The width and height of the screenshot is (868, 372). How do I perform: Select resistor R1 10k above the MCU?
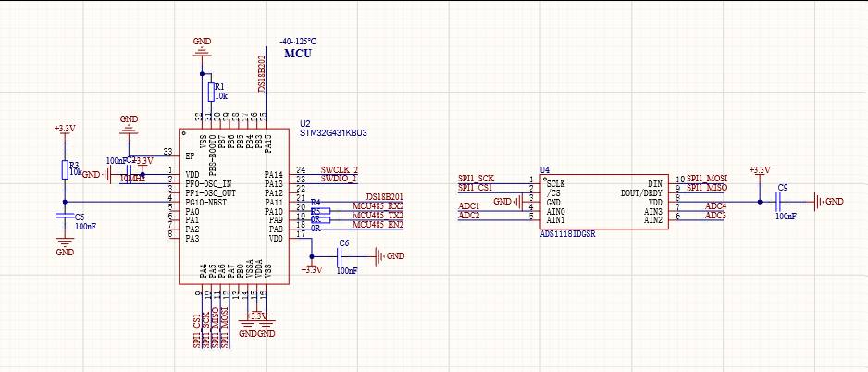tap(211, 92)
